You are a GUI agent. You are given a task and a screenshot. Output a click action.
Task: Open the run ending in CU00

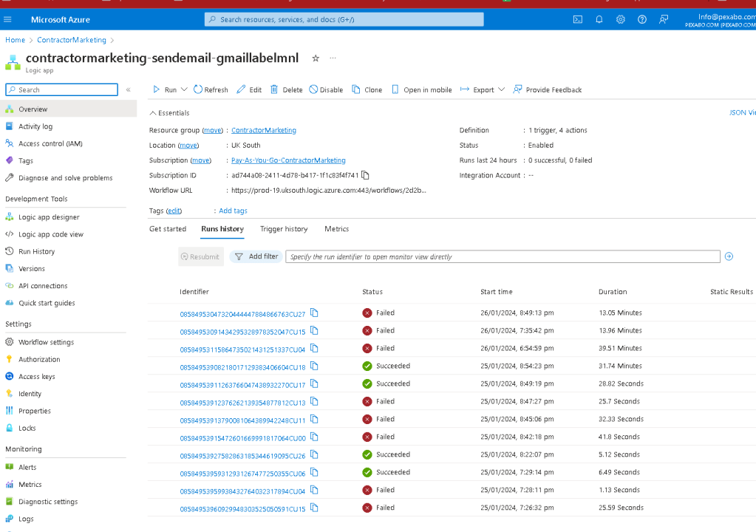click(242, 438)
